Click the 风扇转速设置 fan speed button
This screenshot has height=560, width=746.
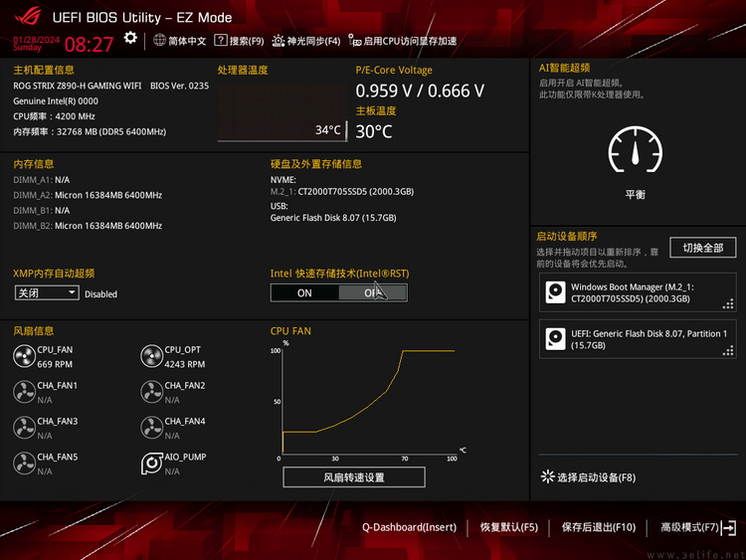coord(354,477)
